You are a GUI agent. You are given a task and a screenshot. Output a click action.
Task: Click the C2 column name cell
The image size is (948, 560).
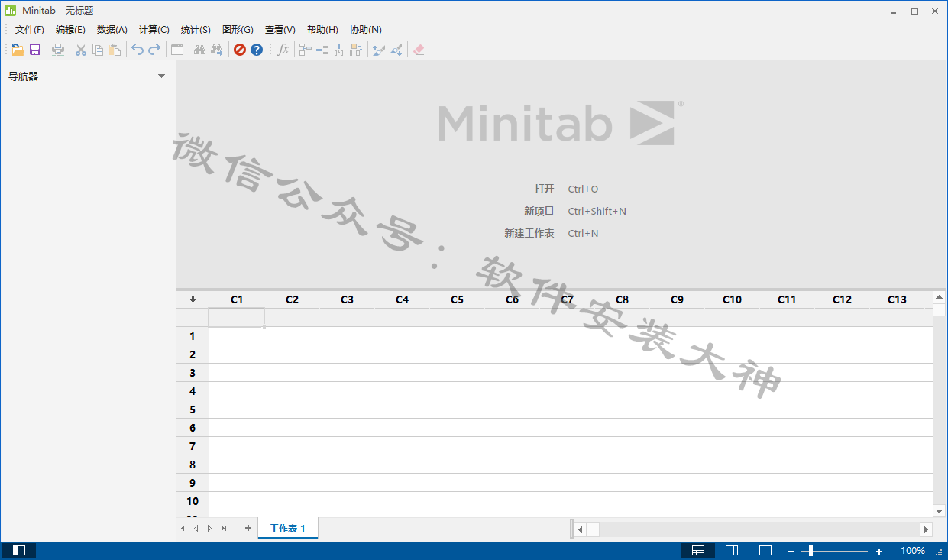(292, 318)
